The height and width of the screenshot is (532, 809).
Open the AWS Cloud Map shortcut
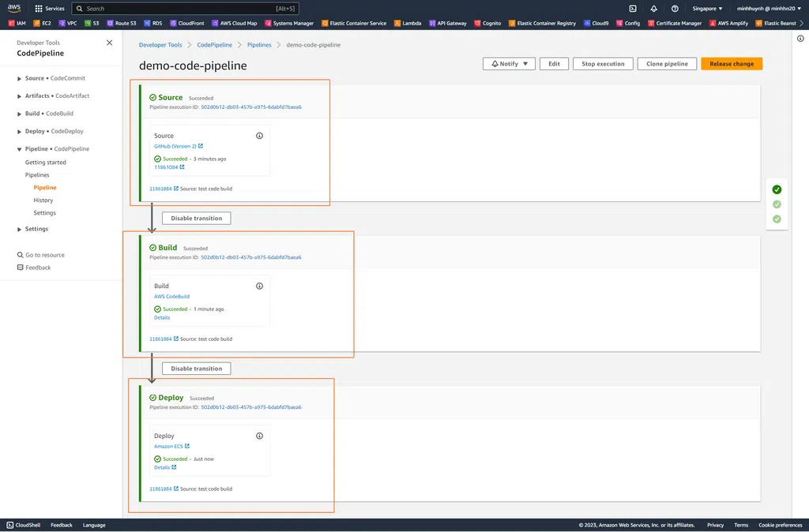234,23
